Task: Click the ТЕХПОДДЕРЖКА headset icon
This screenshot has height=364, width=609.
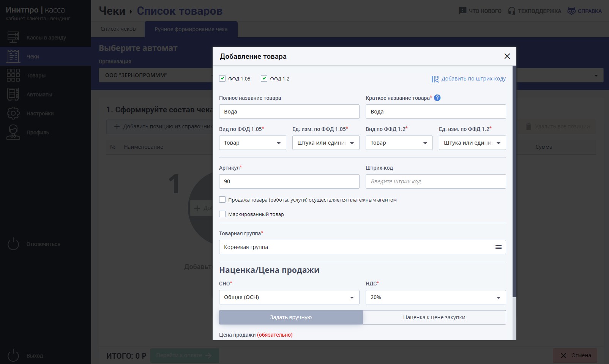Action: tap(512, 11)
